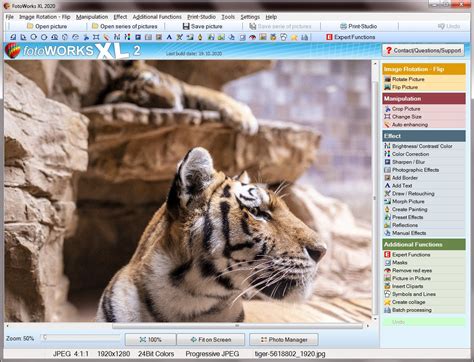Click the Change Size icon in the side panel

[x=387, y=117]
